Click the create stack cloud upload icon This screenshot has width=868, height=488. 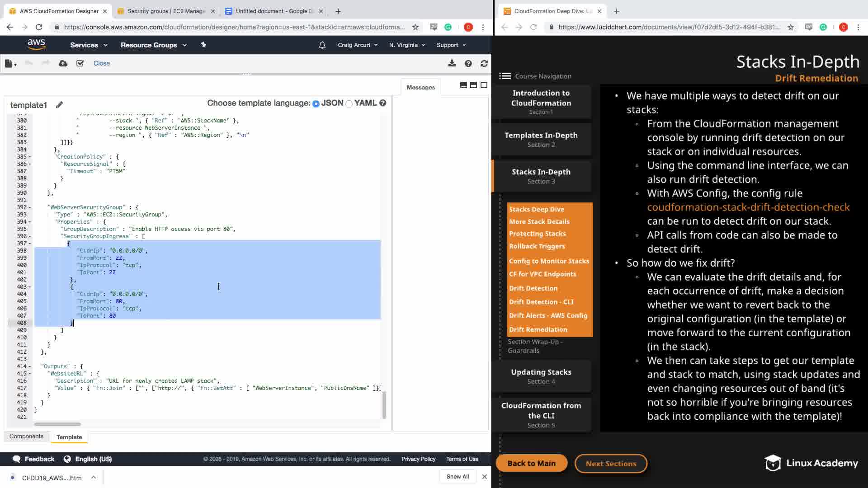[x=63, y=63]
